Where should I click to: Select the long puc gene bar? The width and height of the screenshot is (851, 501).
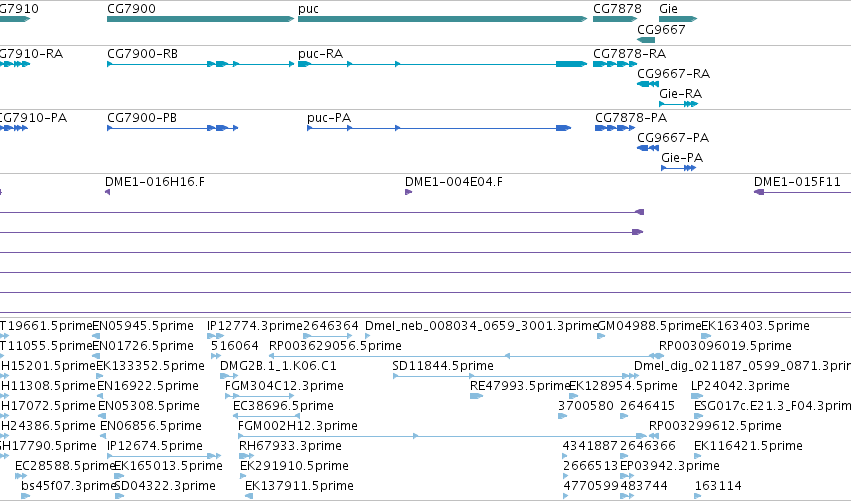442,19
